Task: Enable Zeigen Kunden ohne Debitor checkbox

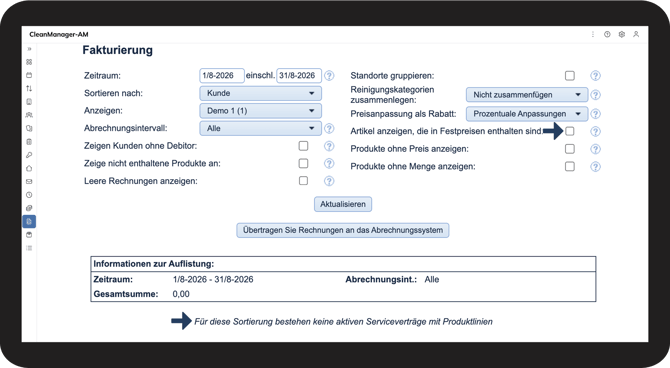Action: pyautogui.click(x=303, y=146)
